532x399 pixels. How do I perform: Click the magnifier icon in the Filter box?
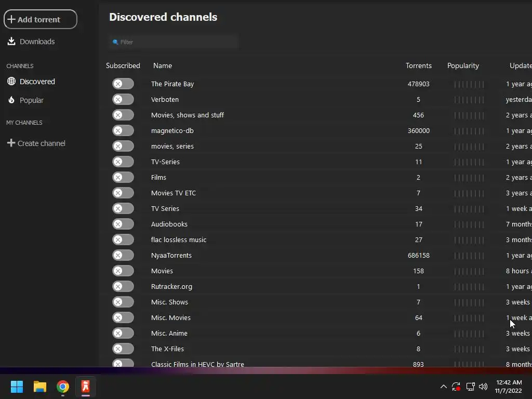coord(115,42)
